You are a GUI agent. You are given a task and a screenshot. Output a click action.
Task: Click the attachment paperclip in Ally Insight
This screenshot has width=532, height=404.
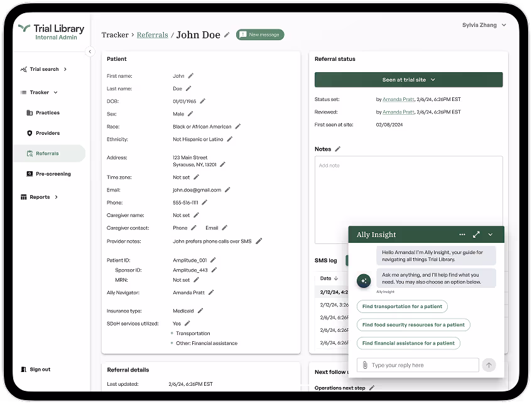click(x=364, y=365)
